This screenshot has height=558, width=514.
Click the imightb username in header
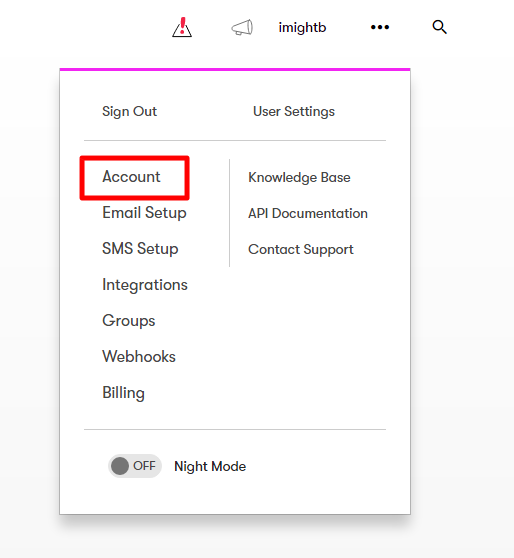point(302,27)
